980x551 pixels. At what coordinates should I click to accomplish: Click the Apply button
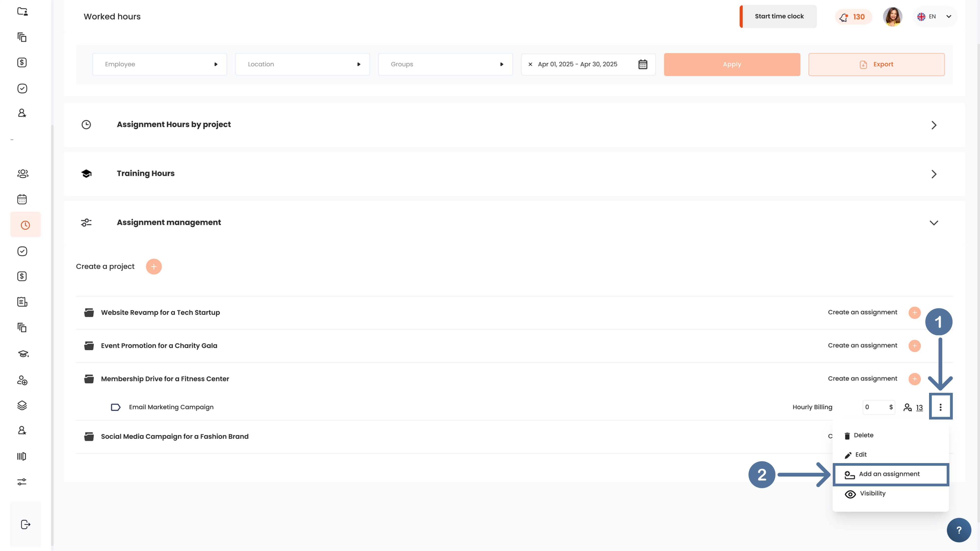pos(732,64)
